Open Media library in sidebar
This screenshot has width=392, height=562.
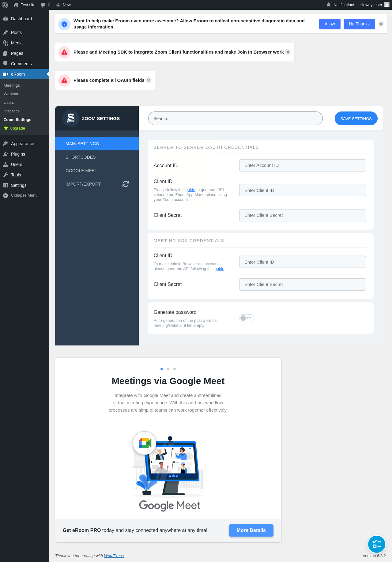(x=24, y=43)
